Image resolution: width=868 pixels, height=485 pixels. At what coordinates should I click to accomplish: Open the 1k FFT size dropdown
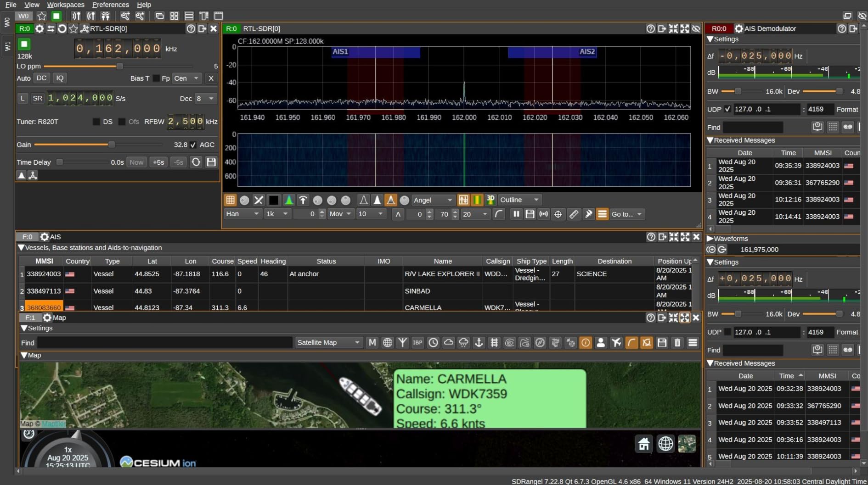click(277, 214)
